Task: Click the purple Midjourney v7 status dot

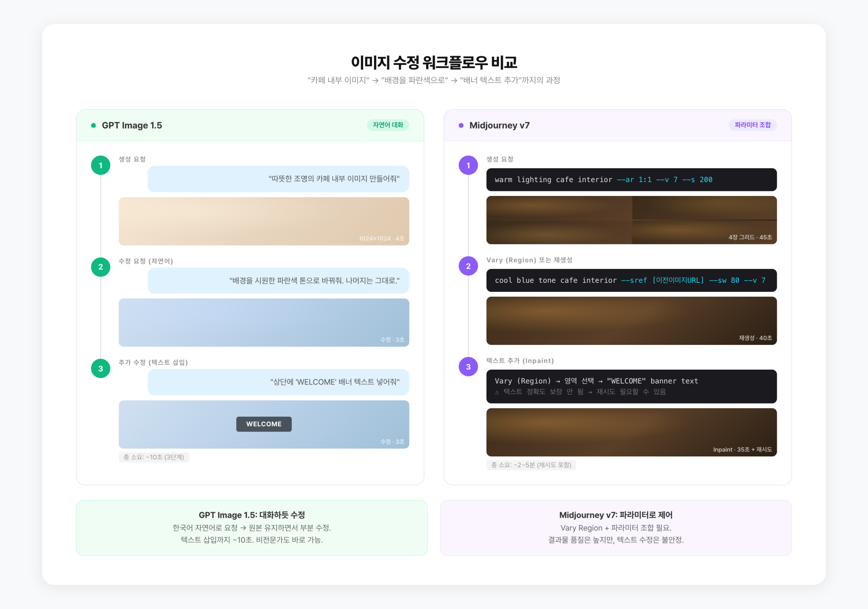Action: pos(461,125)
